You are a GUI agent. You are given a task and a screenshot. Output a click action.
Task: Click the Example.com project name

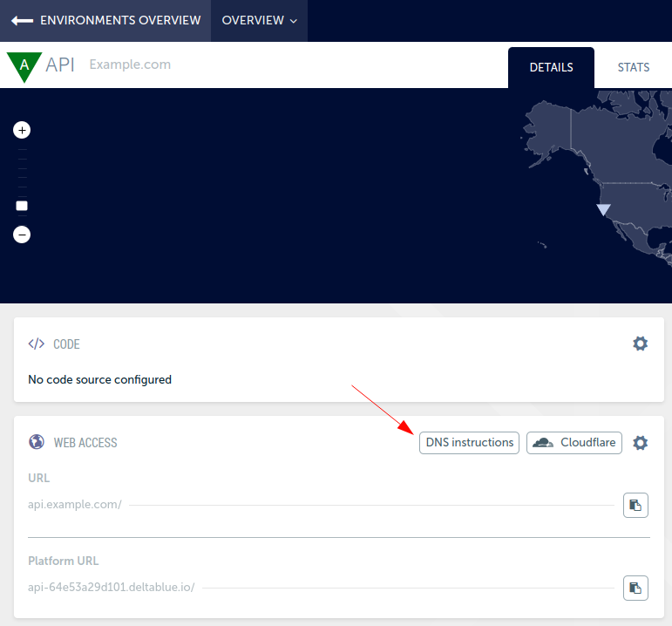tap(130, 65)
